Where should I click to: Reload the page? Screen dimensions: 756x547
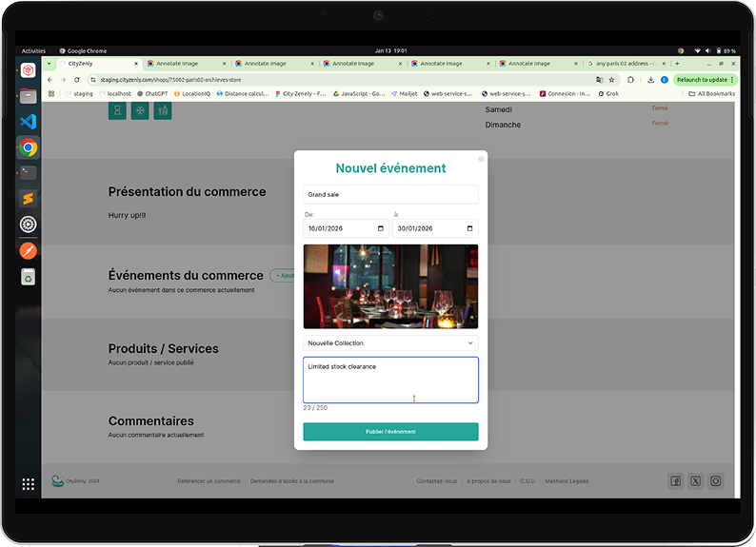tap(76, 80)
